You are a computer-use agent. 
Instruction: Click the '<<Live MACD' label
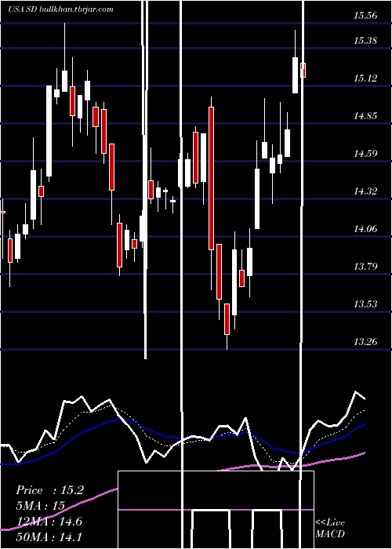pyautogui.click(x=330, y=528)
